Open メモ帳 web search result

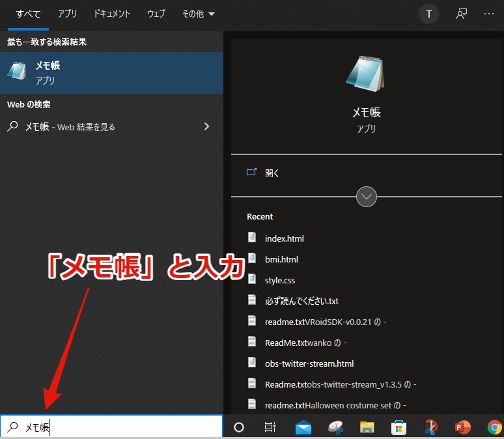pyautogui.click(x=111, y=127)
